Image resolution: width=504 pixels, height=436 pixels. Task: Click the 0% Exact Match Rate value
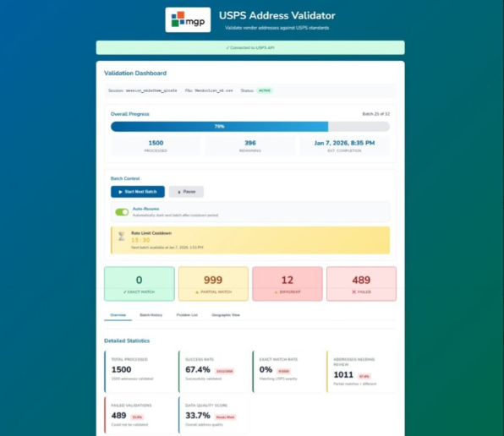point(266,369)
